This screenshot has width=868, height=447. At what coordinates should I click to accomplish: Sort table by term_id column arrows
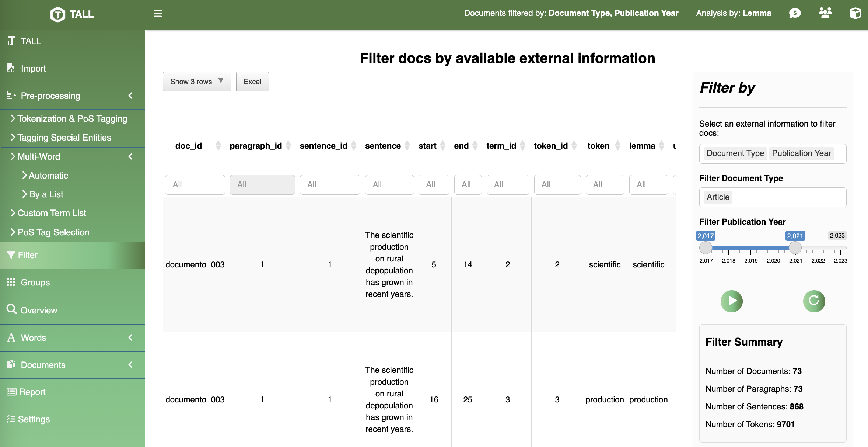[x=523, y=146]
